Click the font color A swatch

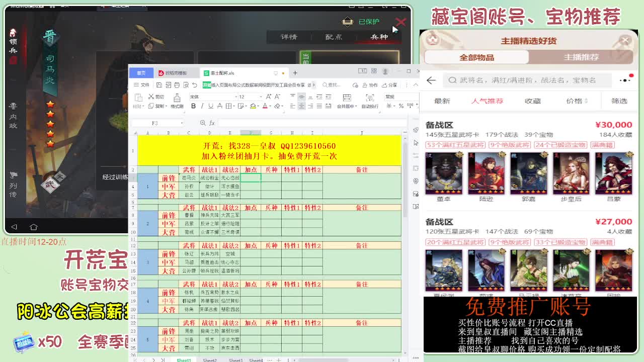(265, 106)
